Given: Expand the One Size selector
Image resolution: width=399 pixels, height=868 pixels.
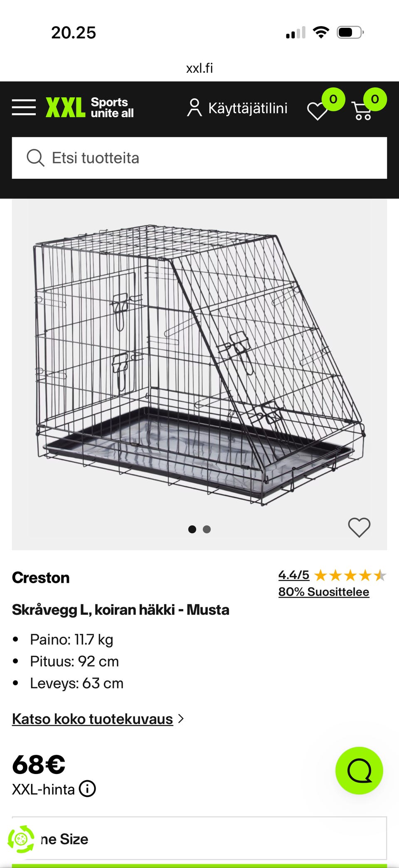Looking at the screenshot, I should click(x=199, y=838).
